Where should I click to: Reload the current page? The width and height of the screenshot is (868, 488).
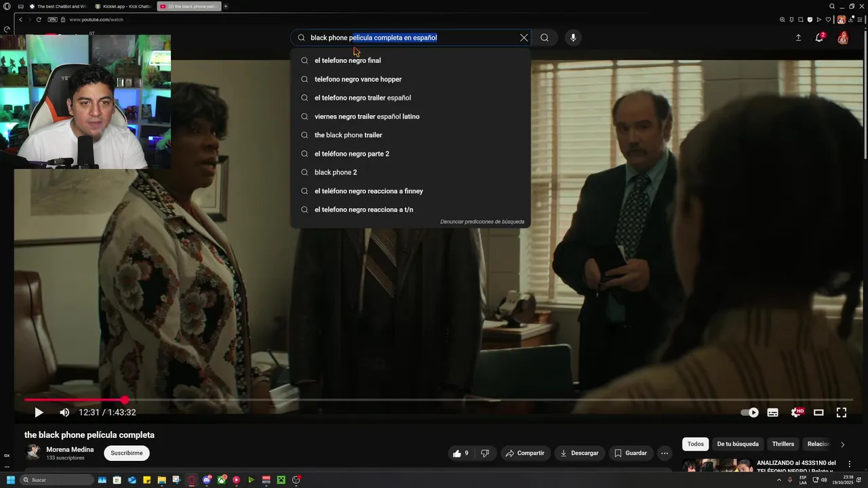point(39,20)
